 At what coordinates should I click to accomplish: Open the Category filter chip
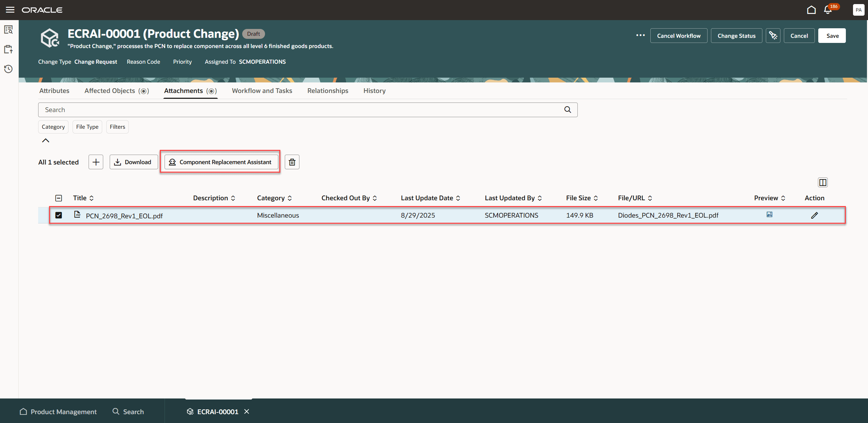pyautogui.click(x=53, y=127)
